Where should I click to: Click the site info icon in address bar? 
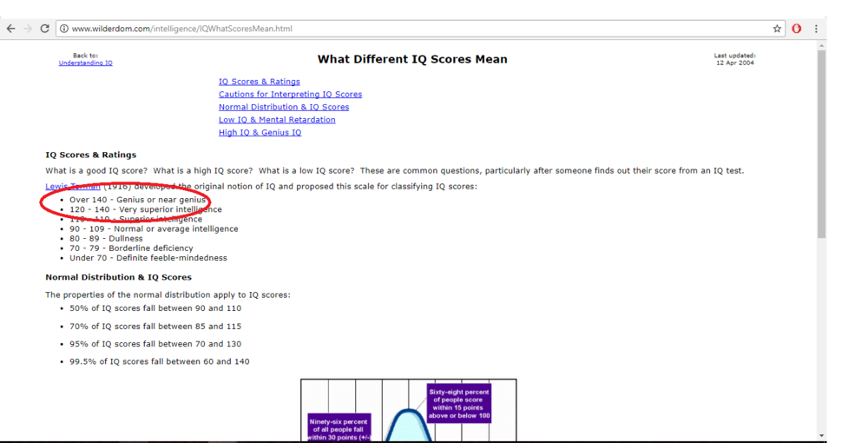coord(64,29)
